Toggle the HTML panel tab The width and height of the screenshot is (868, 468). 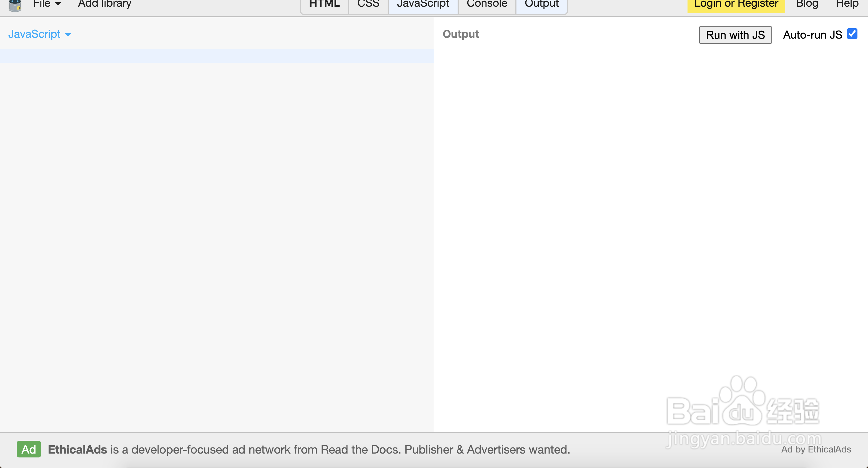pyautogui.click(x=324, y=4)
